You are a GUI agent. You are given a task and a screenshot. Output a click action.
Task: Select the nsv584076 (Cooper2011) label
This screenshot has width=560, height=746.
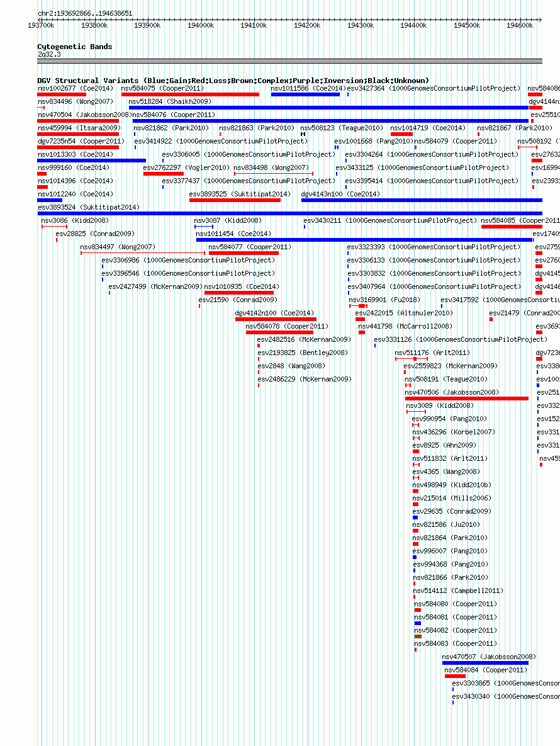(174, 115)
